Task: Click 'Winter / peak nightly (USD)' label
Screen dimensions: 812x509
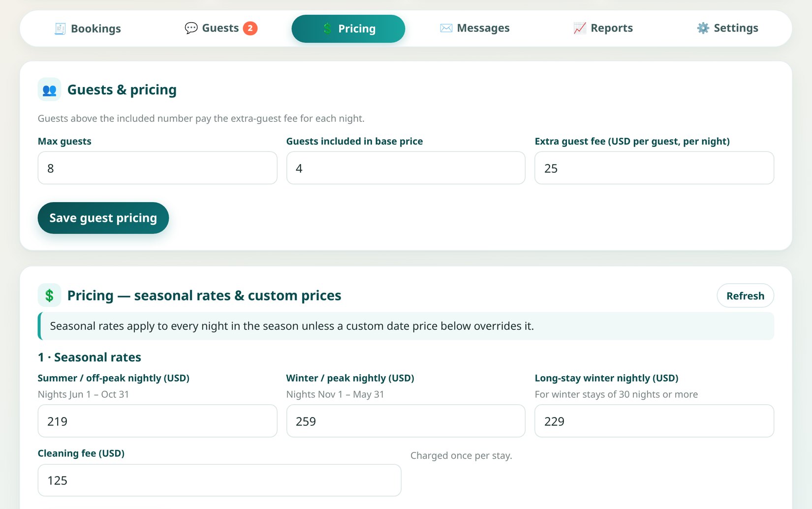Action: coord(350,378)
